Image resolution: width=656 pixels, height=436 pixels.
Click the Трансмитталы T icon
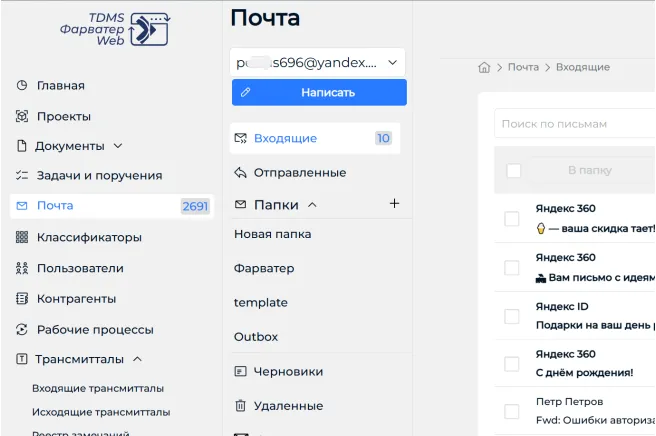pos(22,359)
